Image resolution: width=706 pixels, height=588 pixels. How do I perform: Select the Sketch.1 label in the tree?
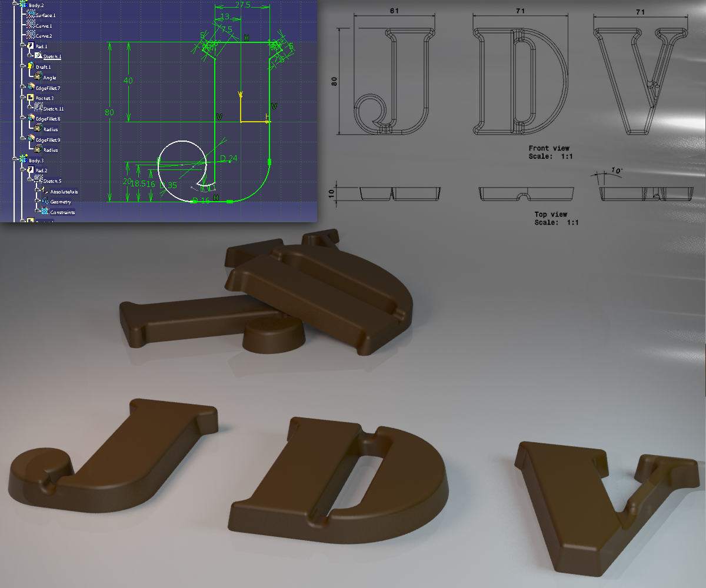(52, 56)
